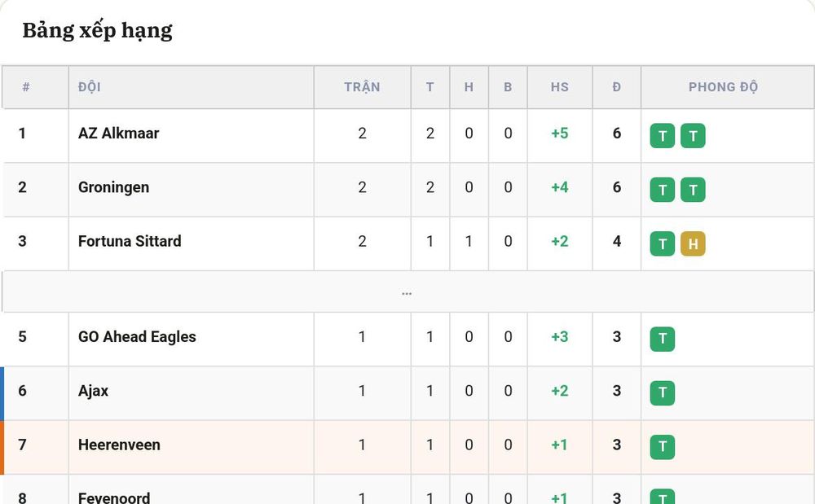Click the ĐỘI column header
The height and width of the screenshot is (504, 815).
(x=90, y=87)
